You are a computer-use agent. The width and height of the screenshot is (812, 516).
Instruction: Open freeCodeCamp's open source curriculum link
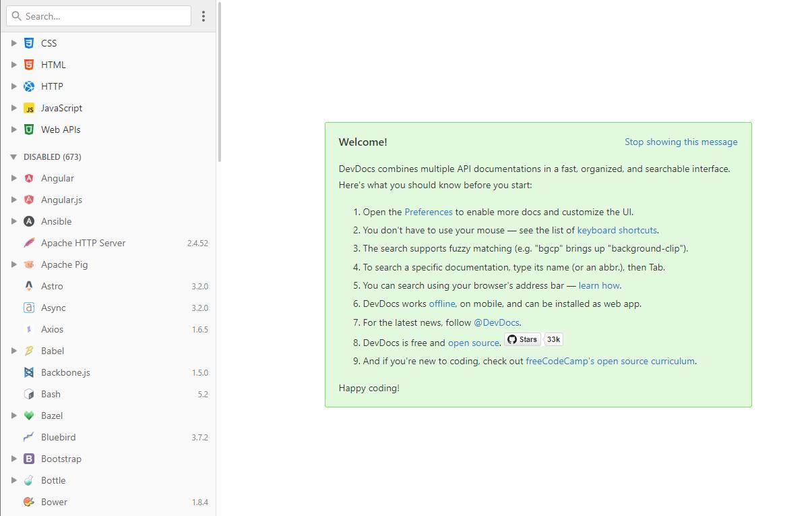pyautogui.click(x=610, y=361)
